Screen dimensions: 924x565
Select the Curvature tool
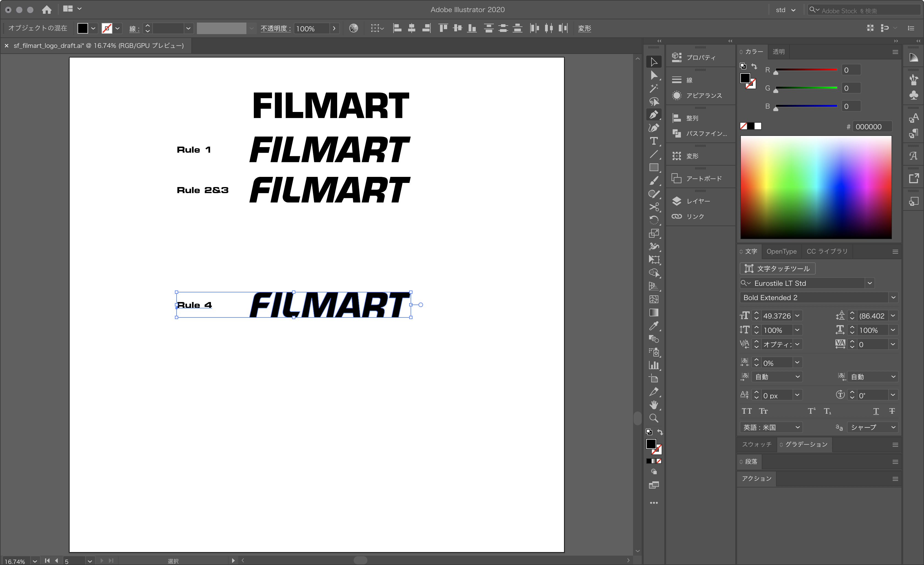tap(654, 128)
